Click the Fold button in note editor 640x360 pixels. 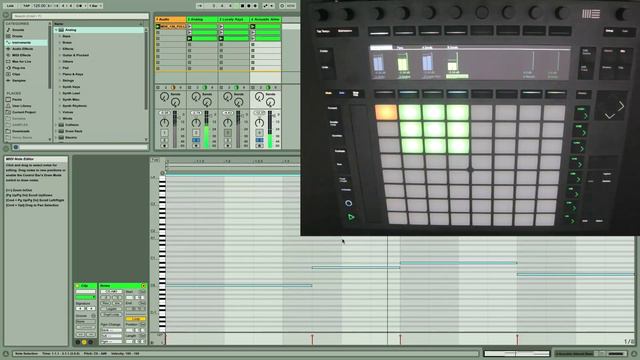point(155,160)
